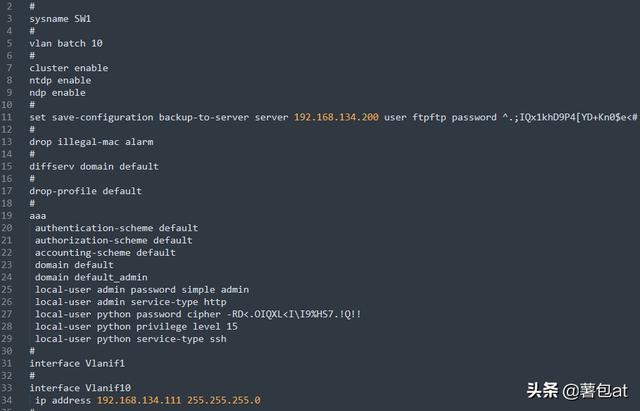Place cursor on vlan batch 10 line
The width and height of the screenshot is (640, 411).
click(66, 44)
